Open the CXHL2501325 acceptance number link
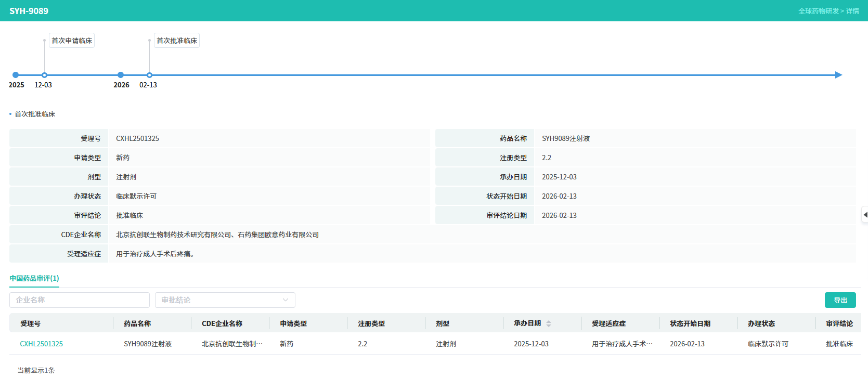Image resolution: width=868 pixels, height=377 pixels. tap(42, 344)
